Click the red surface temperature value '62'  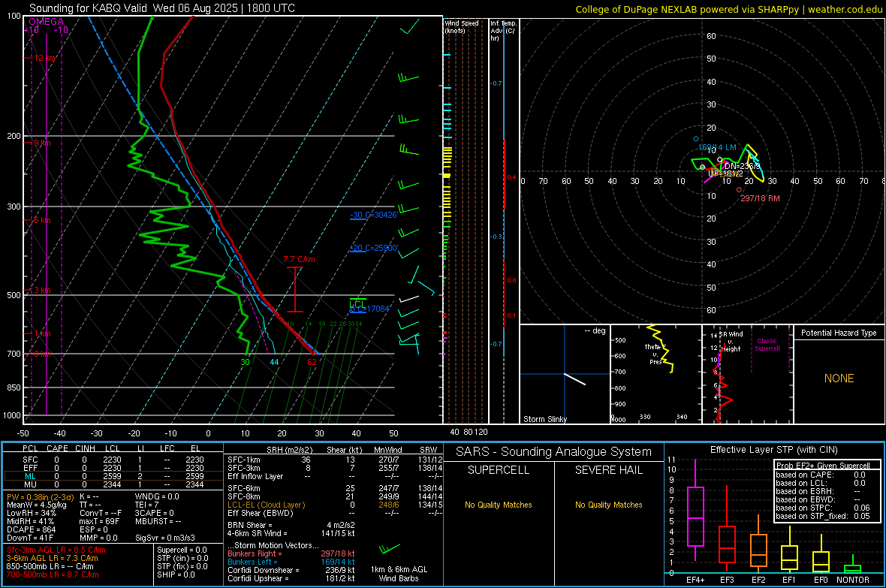[312, 362]
